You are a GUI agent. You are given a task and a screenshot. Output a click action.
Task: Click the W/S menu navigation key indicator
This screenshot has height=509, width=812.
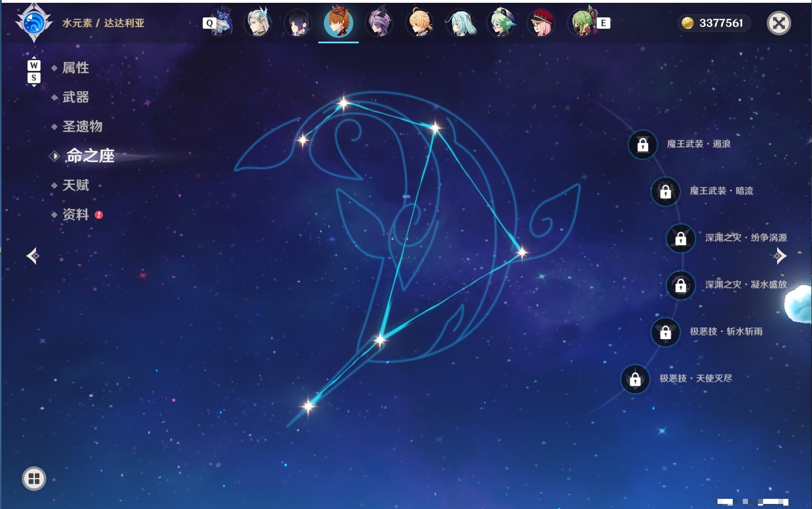coord(34,71)
